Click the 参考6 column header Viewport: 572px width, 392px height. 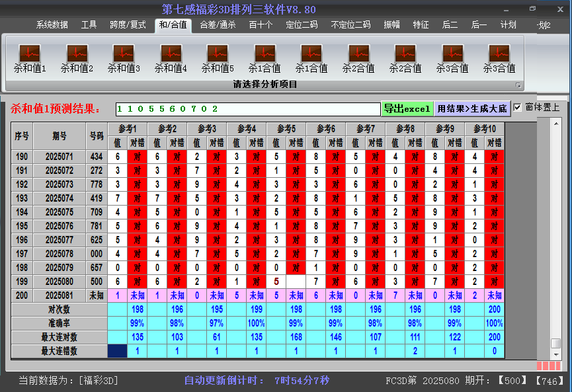pos(326,129)
